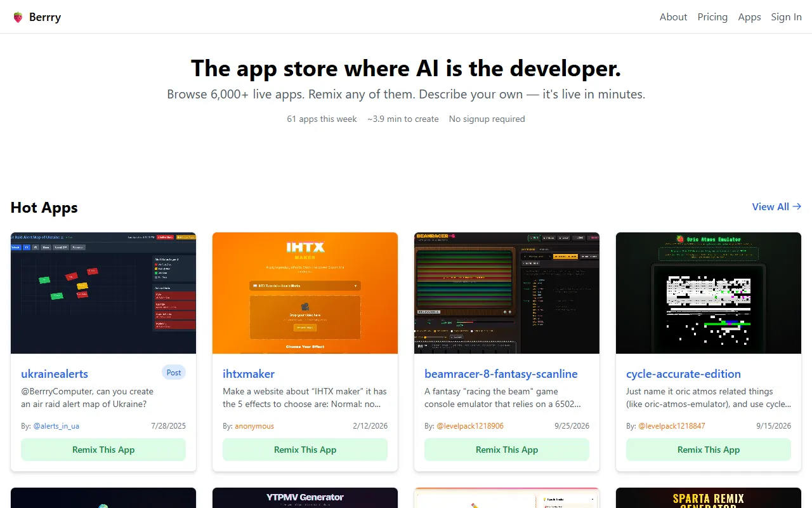812x508 pixels.
Task: Click the beamracer date 9/25/2026
Action: pyautogui.click(x=572, y=426)
